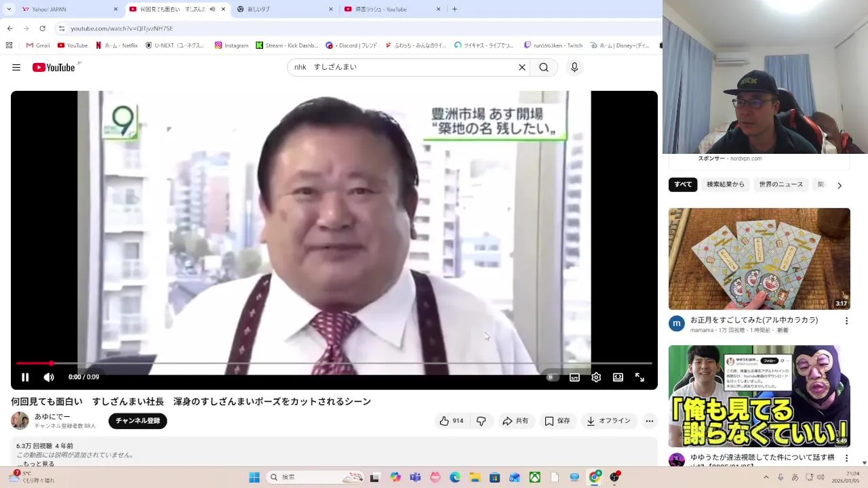The height and width of the screenshot is (488, 868).
Task: Open the Twitch bookmark
Action: tap(553, 45)
